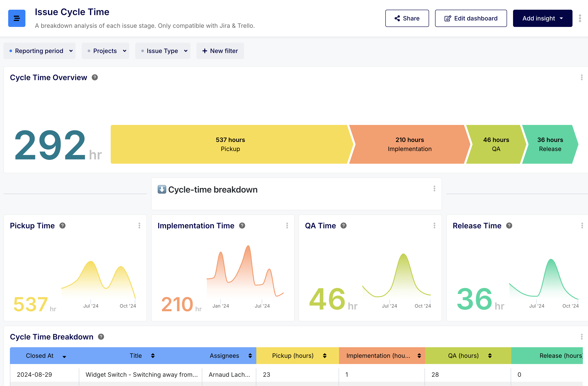
Task: Open Cycle-time breakdown card options menu
Action: (x=434, y=189)
